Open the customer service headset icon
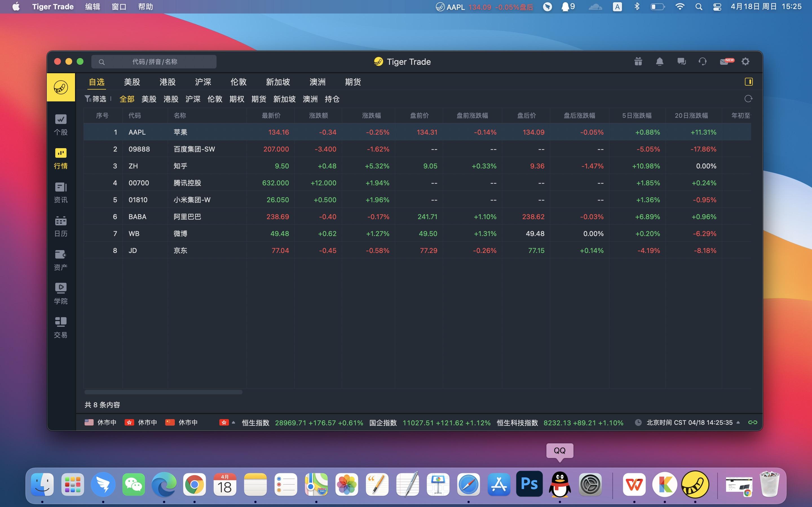The height and width of the screenshot is (507, 812). (702, 62)
